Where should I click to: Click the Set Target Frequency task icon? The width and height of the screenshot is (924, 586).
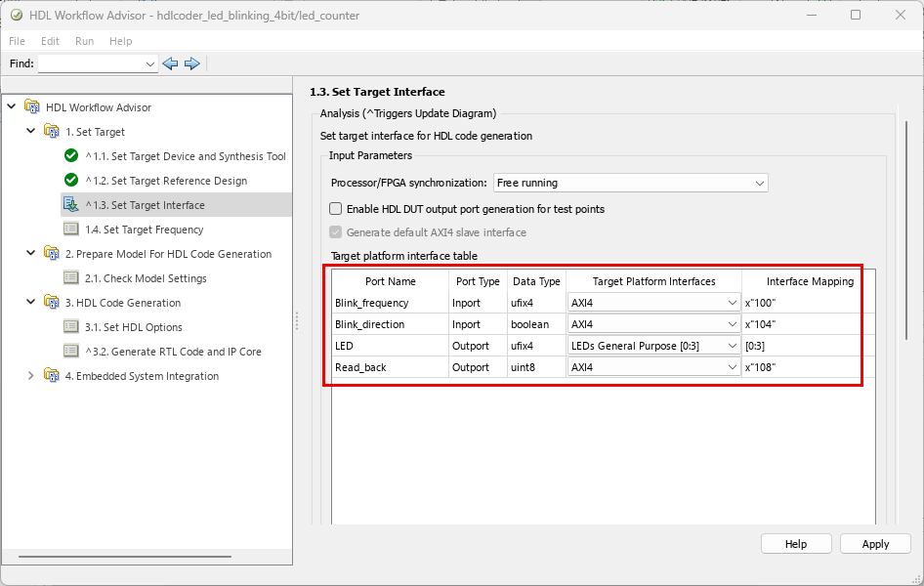(x=71, y=230)
